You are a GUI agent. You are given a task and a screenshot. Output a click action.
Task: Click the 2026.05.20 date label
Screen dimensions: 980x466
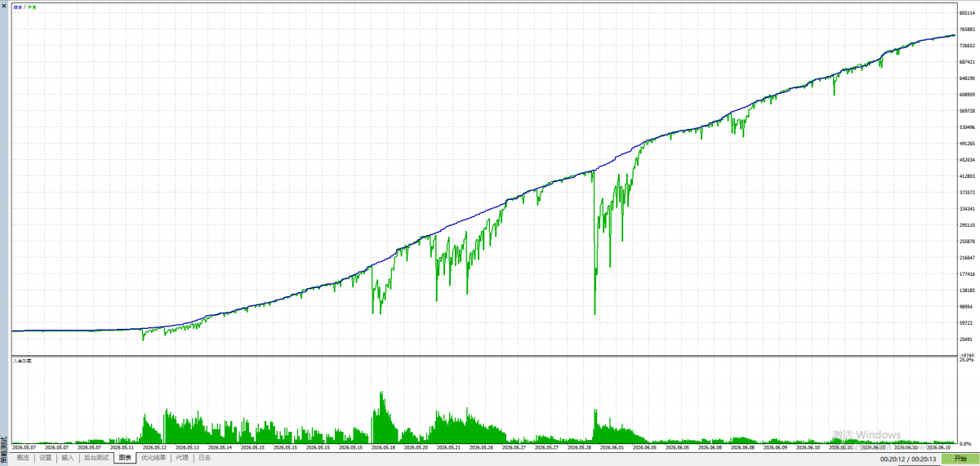point(417,447)
